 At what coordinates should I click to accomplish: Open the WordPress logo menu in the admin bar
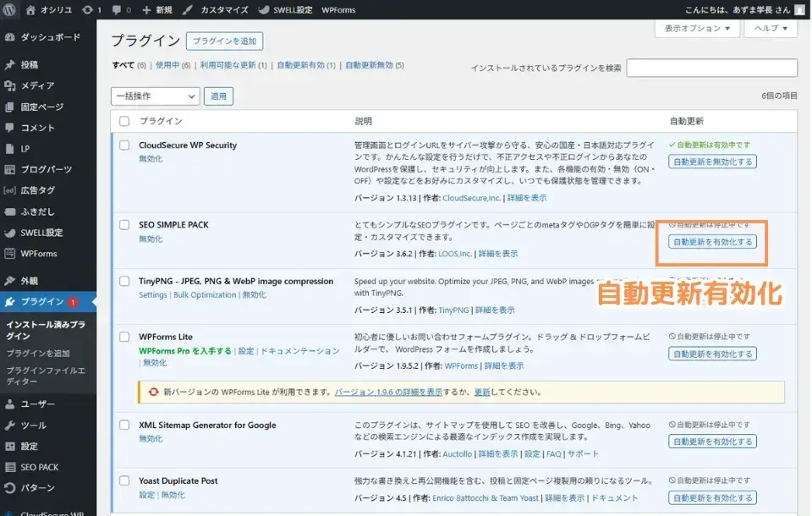coord(10,11)
